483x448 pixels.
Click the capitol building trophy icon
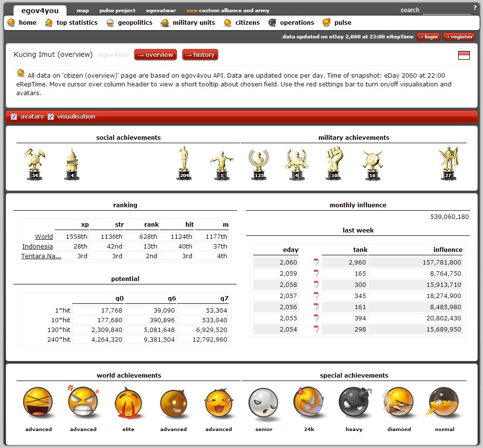pyautogui.click(x=72, y=164)
